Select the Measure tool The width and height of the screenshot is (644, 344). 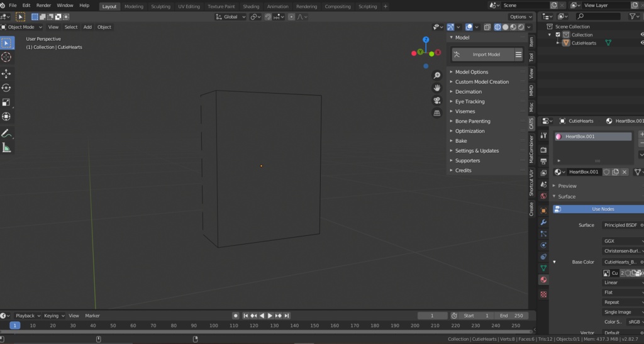6,148
